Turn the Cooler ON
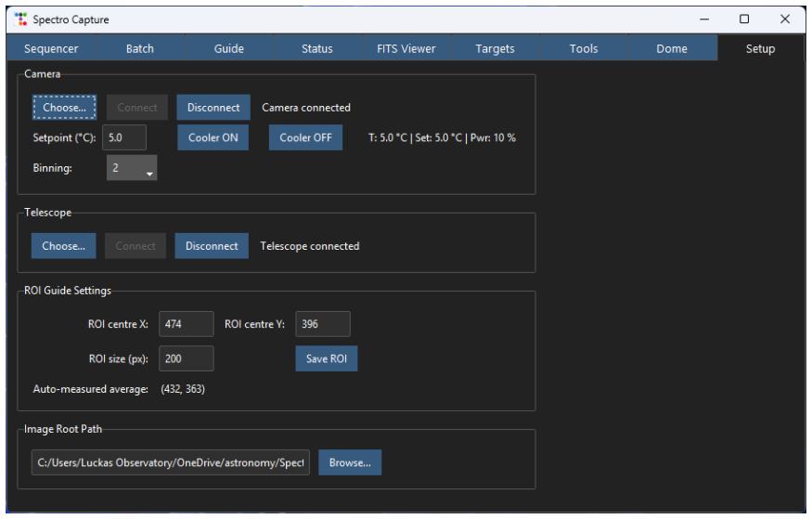 (x=213, y=137)
